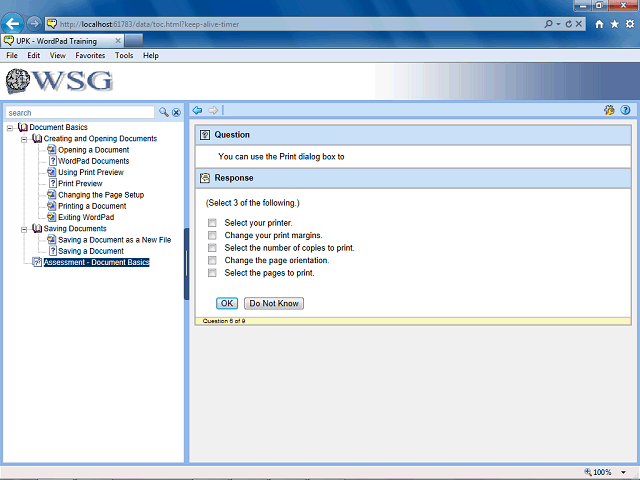
Task: Open the Edit menu
Action: 33,56
